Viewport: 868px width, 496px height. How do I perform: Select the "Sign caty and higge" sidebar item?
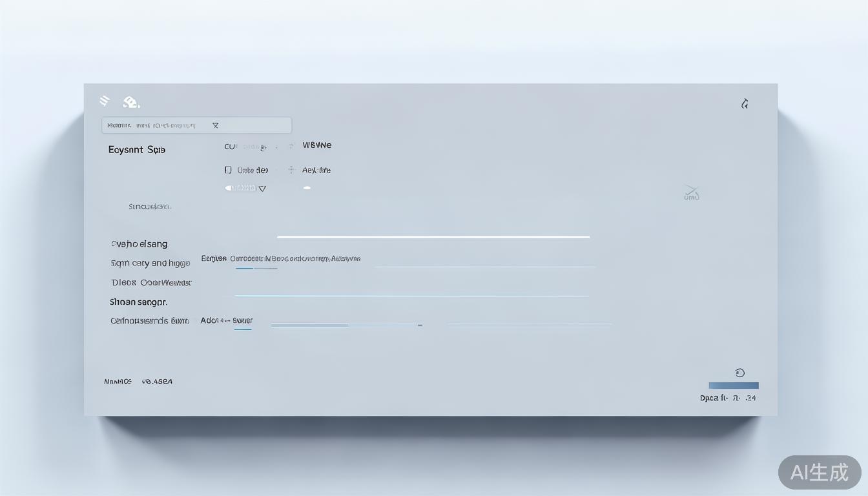(150, 263)
